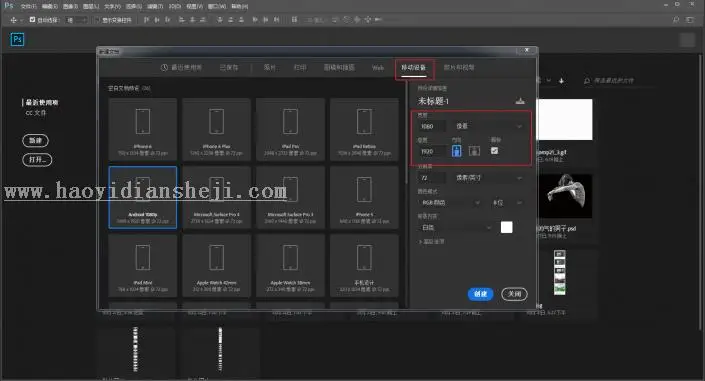
Task: Click the white background color swatch
Action: click(506, 228)
